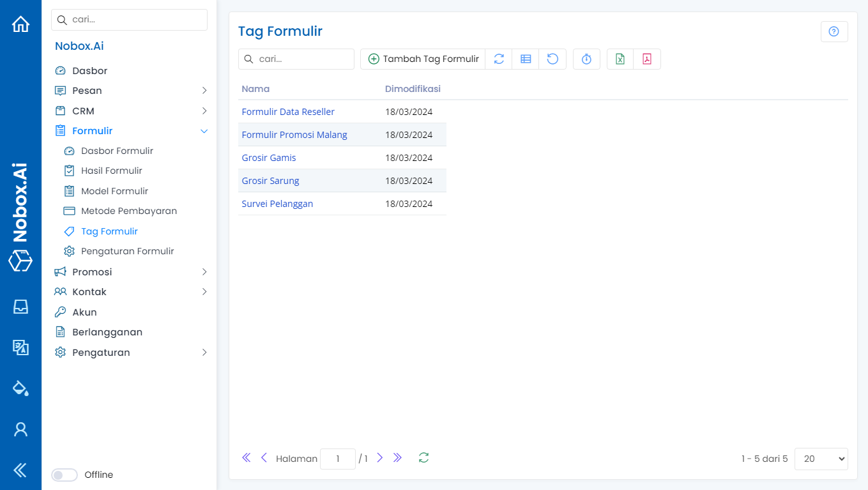Open the Grosir Sarung tag link
This screenshot has width=868, height=490.
click(270, 181)
